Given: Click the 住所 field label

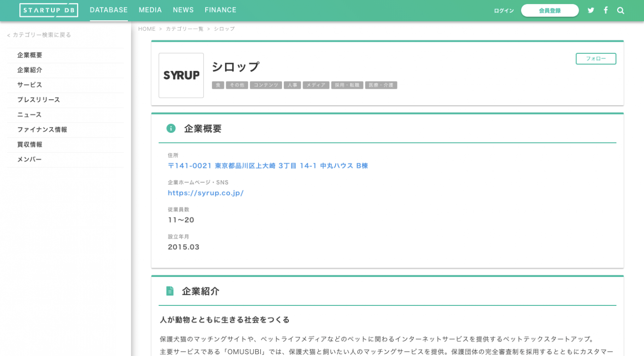Looking at the screenshot, I should 173,155.
